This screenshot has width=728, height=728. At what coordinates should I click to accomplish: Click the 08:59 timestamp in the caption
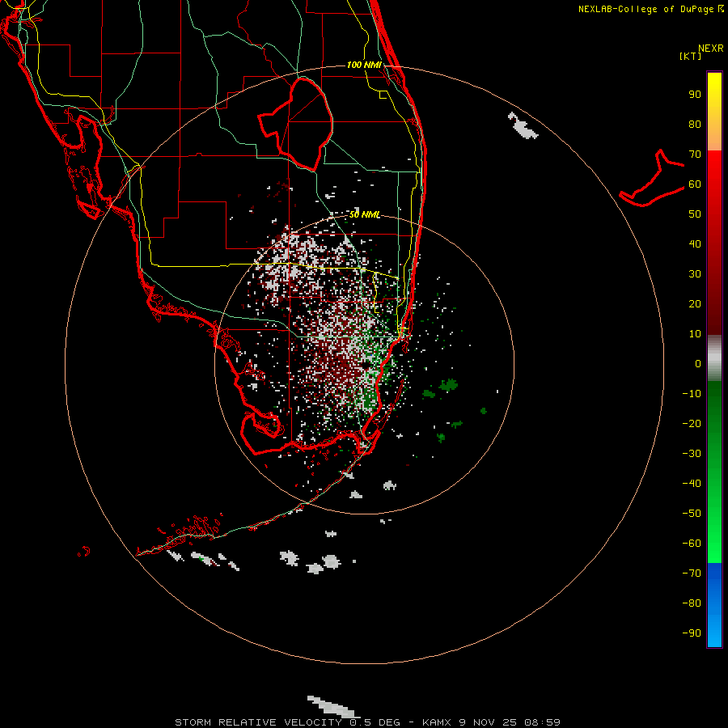pyautogui.click(x=542, y=722)
